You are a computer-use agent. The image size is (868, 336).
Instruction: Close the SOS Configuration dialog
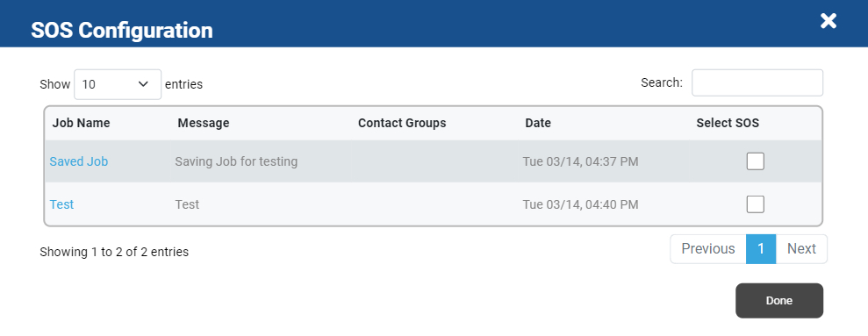point(829,21)
